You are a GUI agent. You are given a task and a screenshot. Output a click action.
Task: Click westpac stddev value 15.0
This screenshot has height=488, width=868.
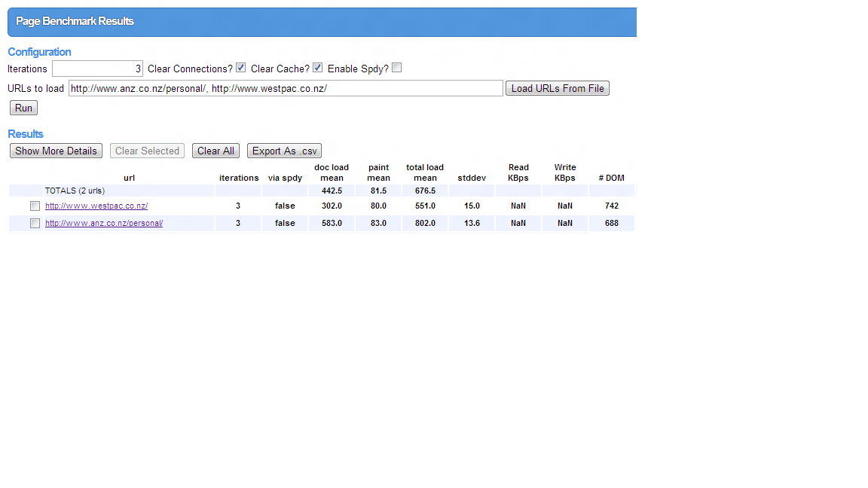point(472,206)
